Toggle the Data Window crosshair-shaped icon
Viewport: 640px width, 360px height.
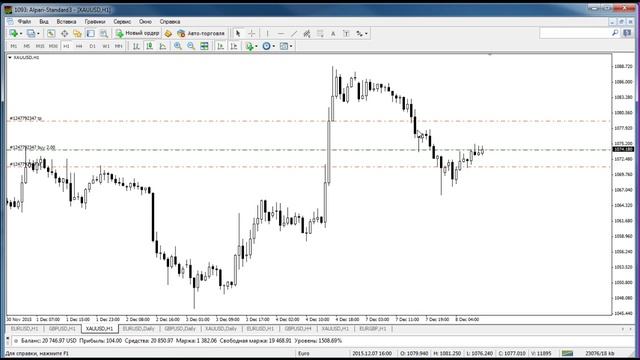[64, 33]
